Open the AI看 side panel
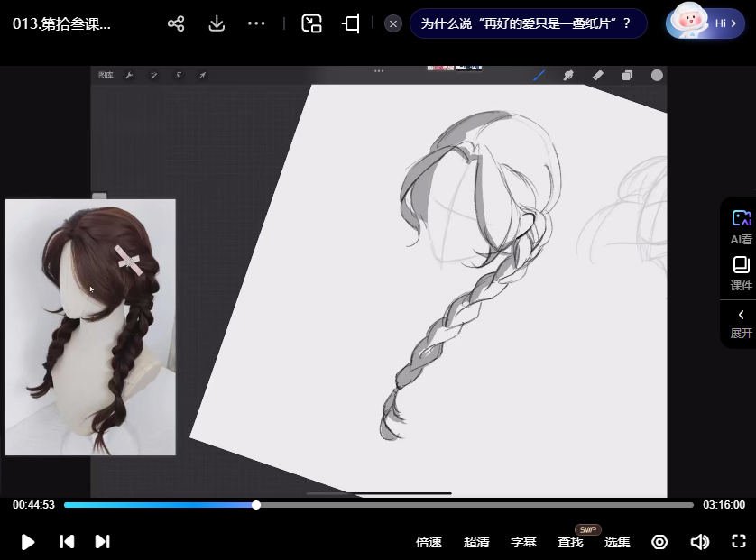The image size is (756, 560). 741,227
